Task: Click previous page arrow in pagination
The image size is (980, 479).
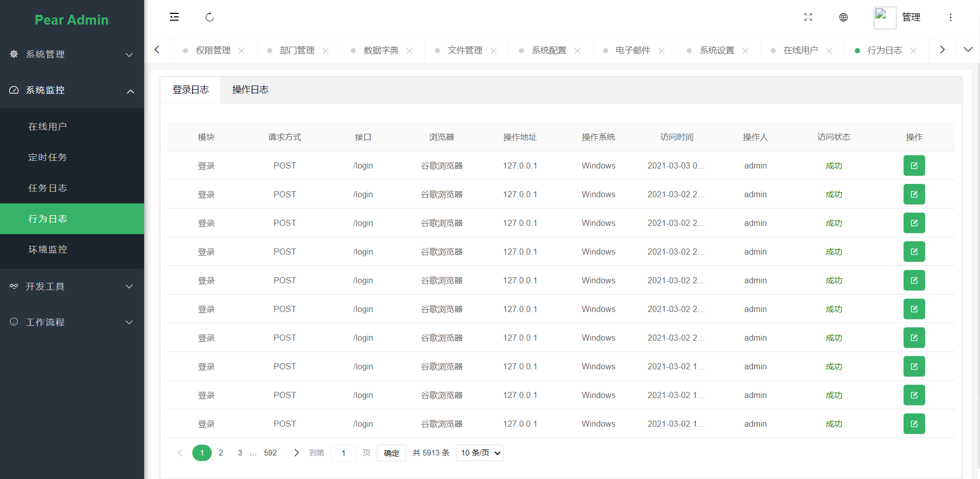Action: (180, 453)
